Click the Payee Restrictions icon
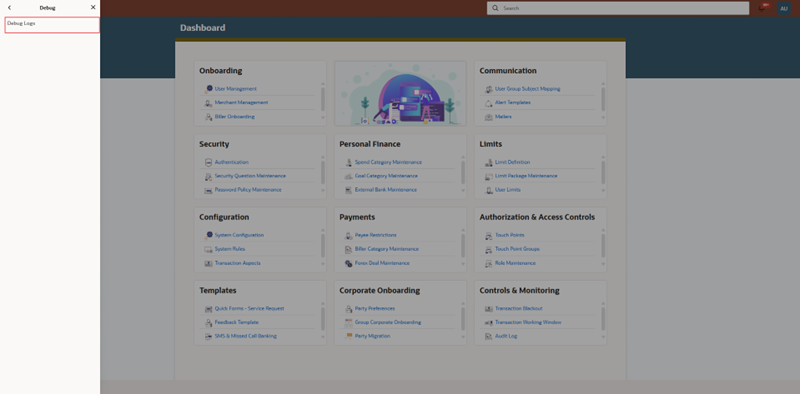The image size is (800, 394). coord(348,235)
